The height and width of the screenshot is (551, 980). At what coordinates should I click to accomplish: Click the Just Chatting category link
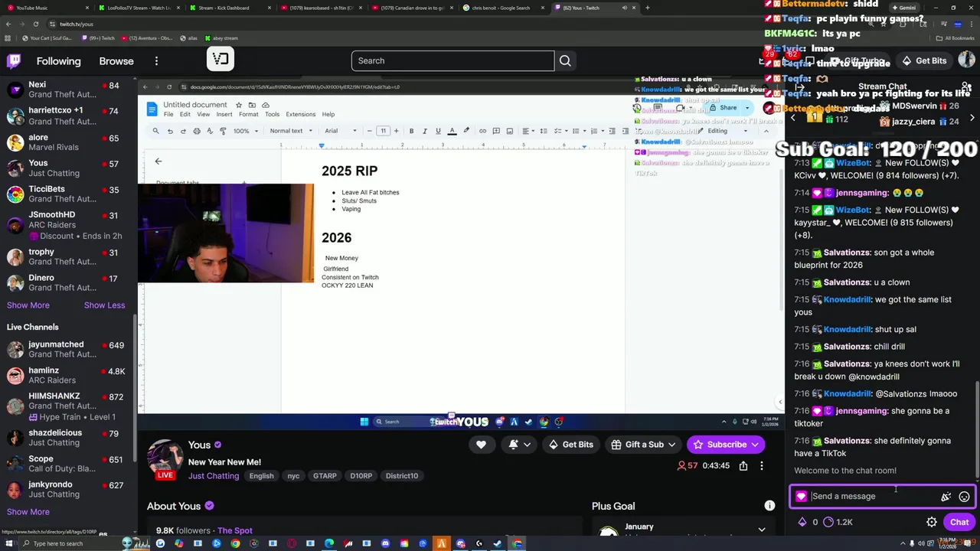click(x=214, y=476)
